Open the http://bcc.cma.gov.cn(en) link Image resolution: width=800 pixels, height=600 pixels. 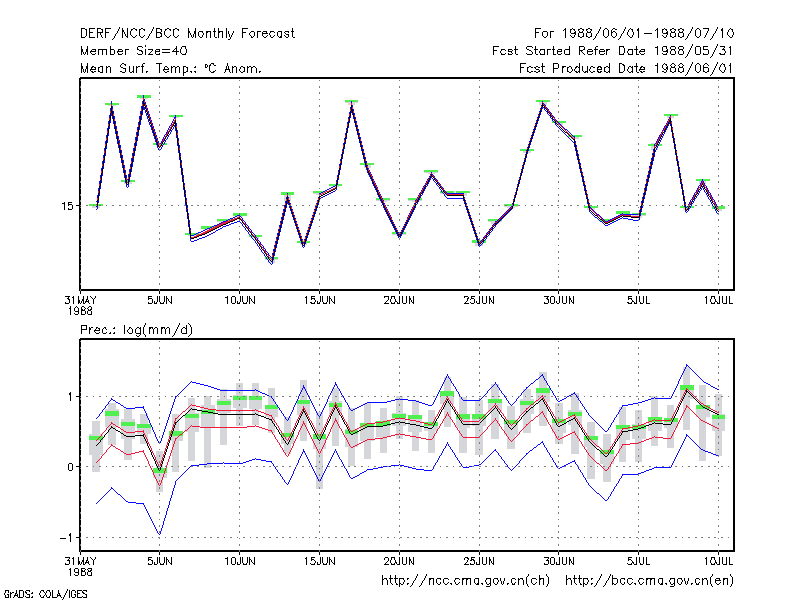click(x=649, y=581)
